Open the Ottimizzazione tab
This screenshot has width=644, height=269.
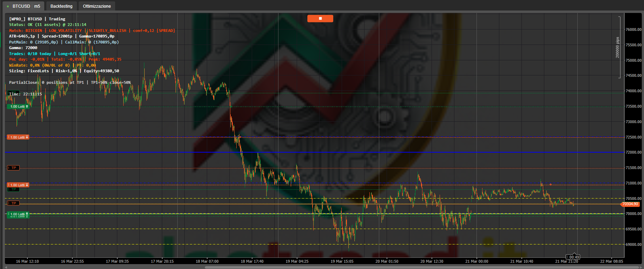pos(97,6)
